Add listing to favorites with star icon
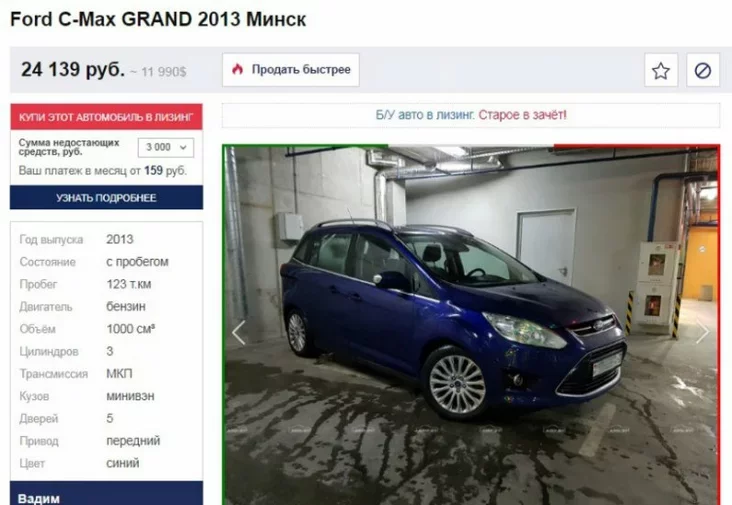This screenshot has width=732, height=505. 661,70
